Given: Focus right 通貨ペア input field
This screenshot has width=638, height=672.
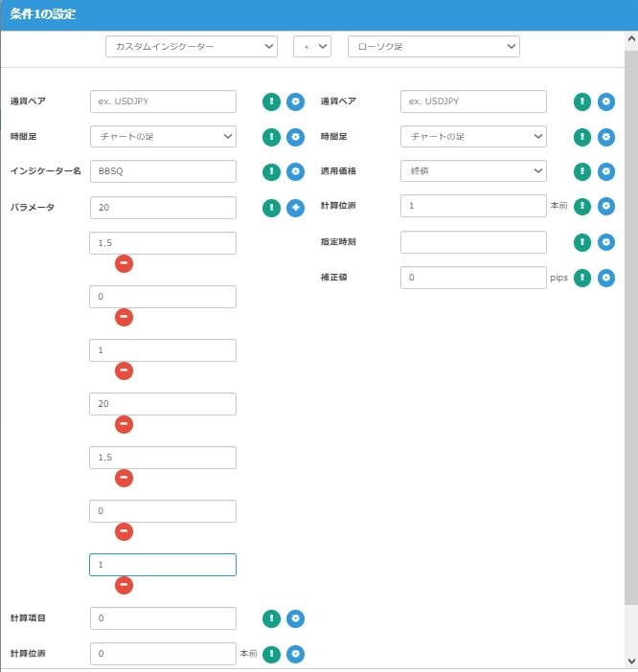Looking at the screenshot, I should click(473, 101).
